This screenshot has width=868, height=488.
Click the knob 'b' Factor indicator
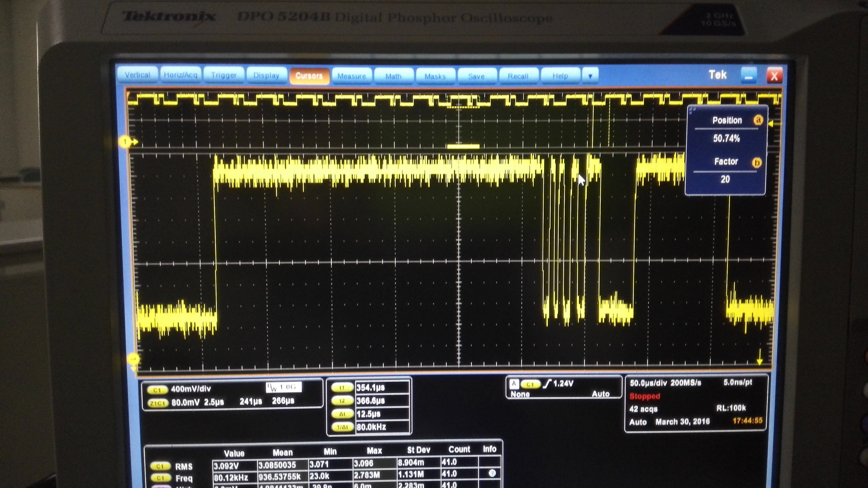click(756, 163)
